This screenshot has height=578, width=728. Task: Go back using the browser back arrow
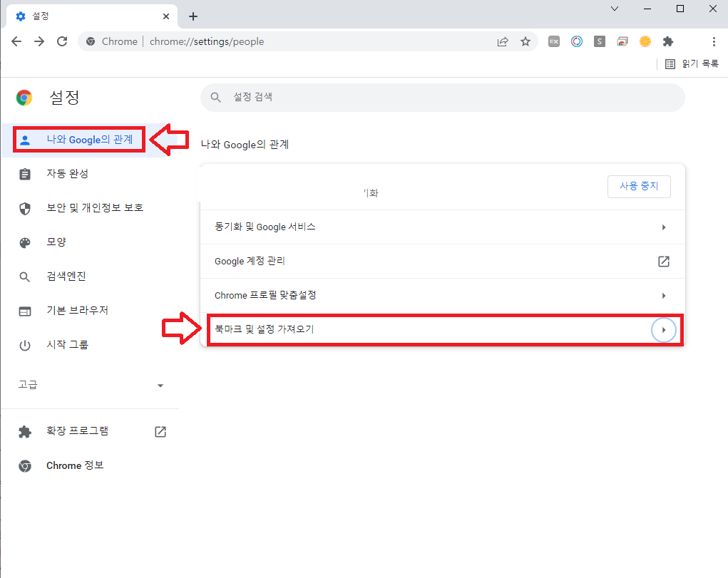pyautogui.click(x=16, y=41)
